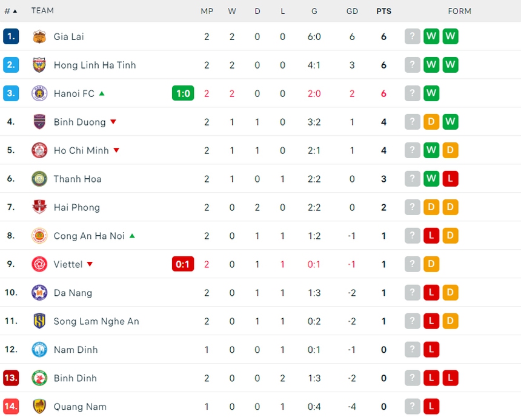Select the Hanoi FC club logo
This screenshot has height=420, width=521.
[x=39, y=93]
